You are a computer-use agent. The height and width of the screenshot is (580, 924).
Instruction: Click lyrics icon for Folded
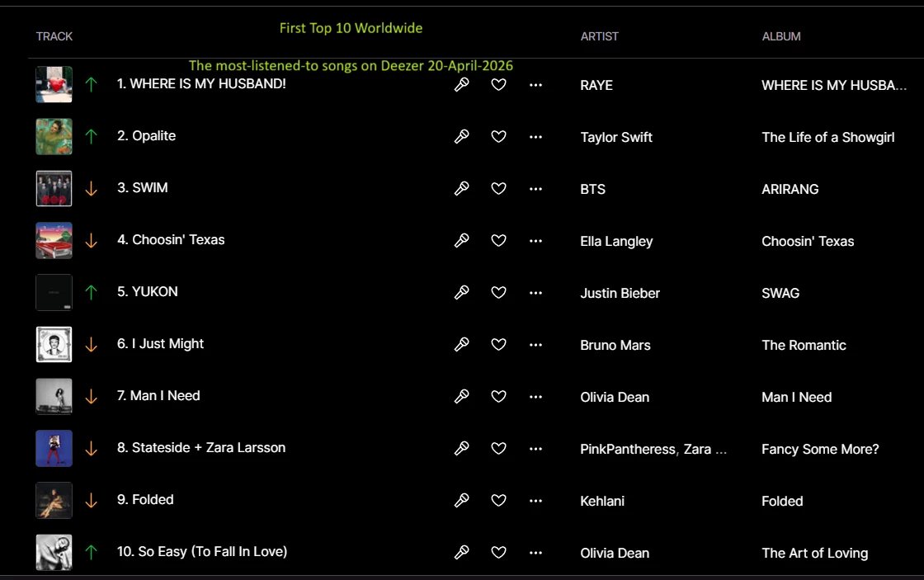tap(462, 500)
